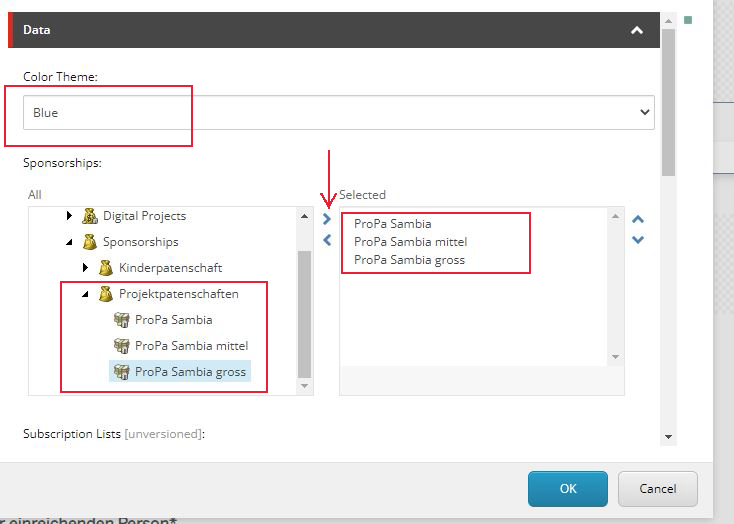The height and width of the screenshot is (524, 734).
Task: Select ProPa Sambia in the All tree
Action: (x=174, y=320)
